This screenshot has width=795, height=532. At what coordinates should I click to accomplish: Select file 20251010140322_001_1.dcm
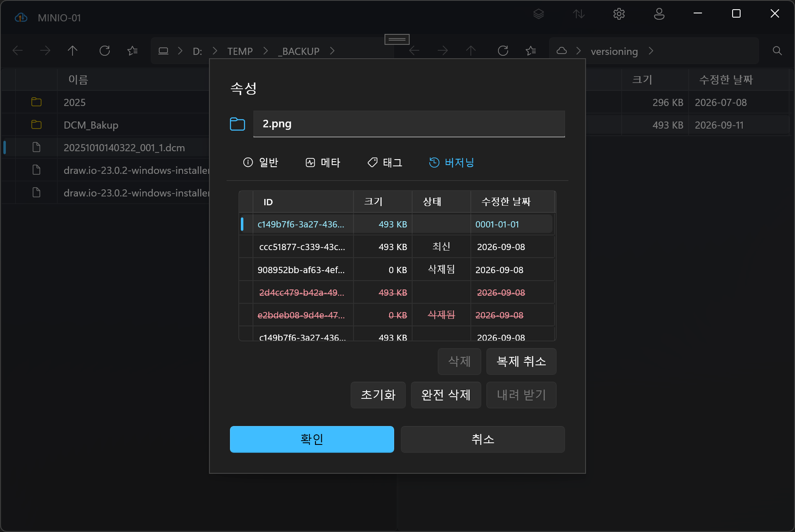click(124, 148)
